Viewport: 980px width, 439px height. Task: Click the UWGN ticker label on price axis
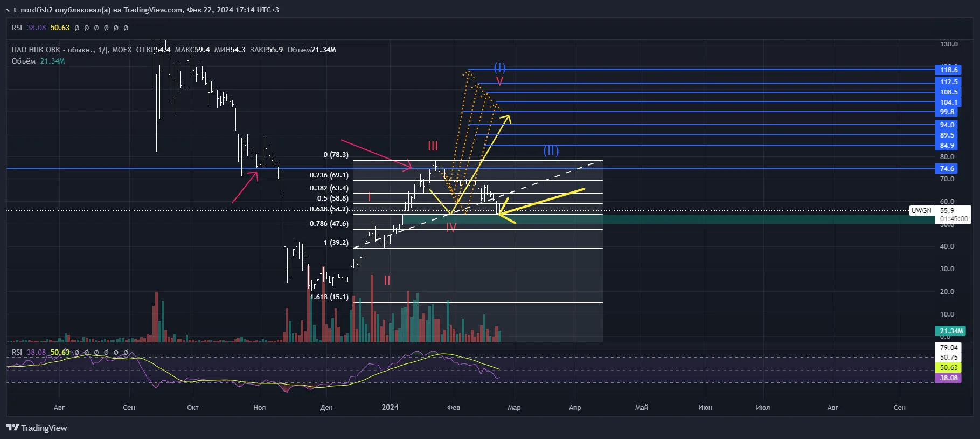click(x=921, y=211)
